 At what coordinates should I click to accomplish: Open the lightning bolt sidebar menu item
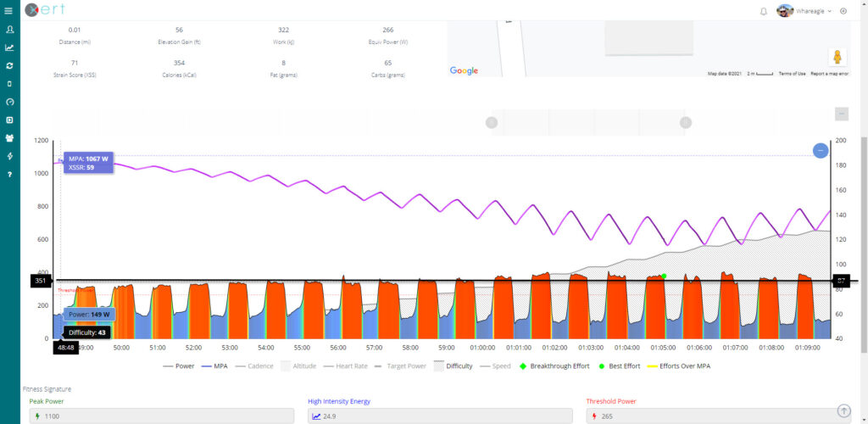(x=9, y=156)
